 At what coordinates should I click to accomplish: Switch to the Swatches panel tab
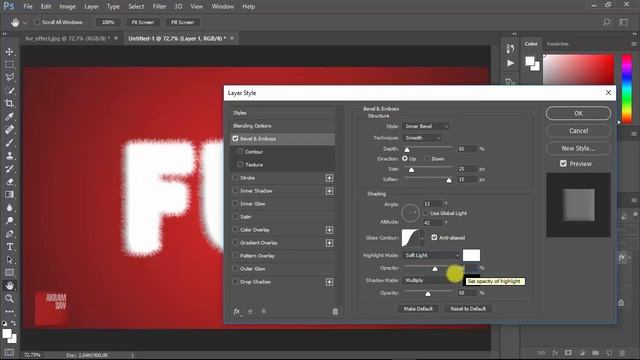[x=558, y=44]
